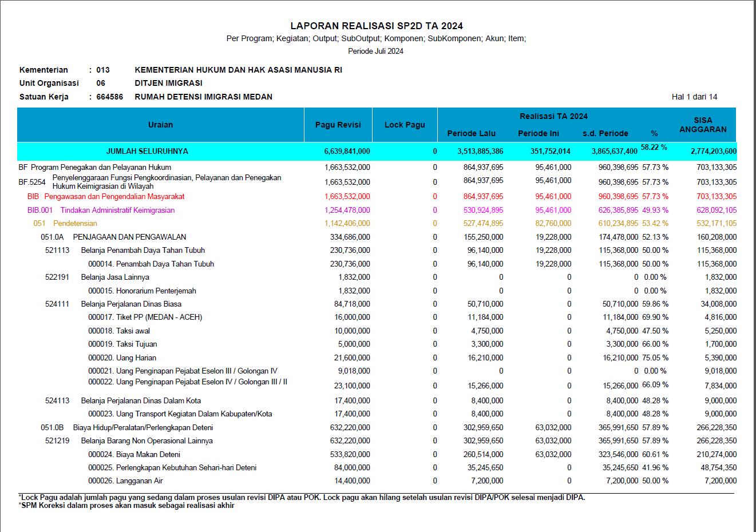Click the Pagu Revisi column header
The width and height of the screenshot is (756, 532).
point(338,125)
